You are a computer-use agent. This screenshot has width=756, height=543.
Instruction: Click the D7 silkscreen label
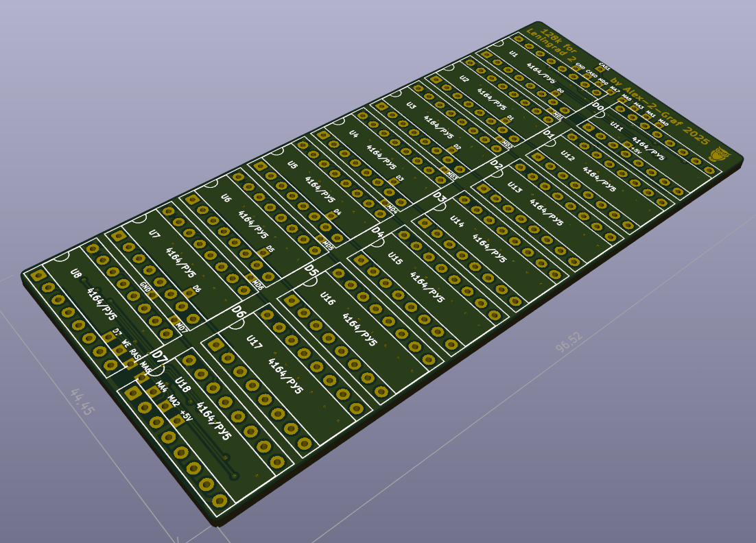pos(158,356)
